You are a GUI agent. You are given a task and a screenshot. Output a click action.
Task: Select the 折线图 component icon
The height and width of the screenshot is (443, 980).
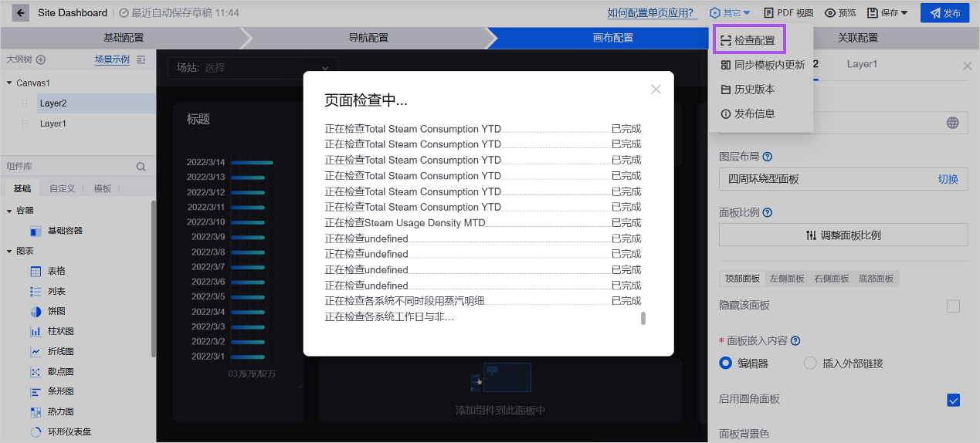[36, 352]
